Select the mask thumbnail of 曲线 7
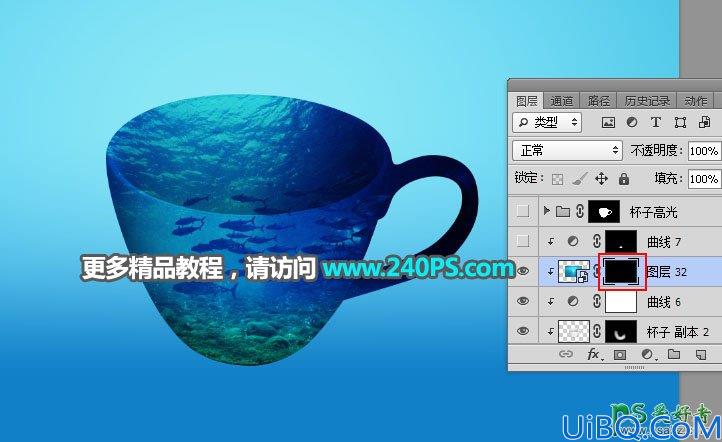This screenshot has width=722, height=442. click(621, 241)
